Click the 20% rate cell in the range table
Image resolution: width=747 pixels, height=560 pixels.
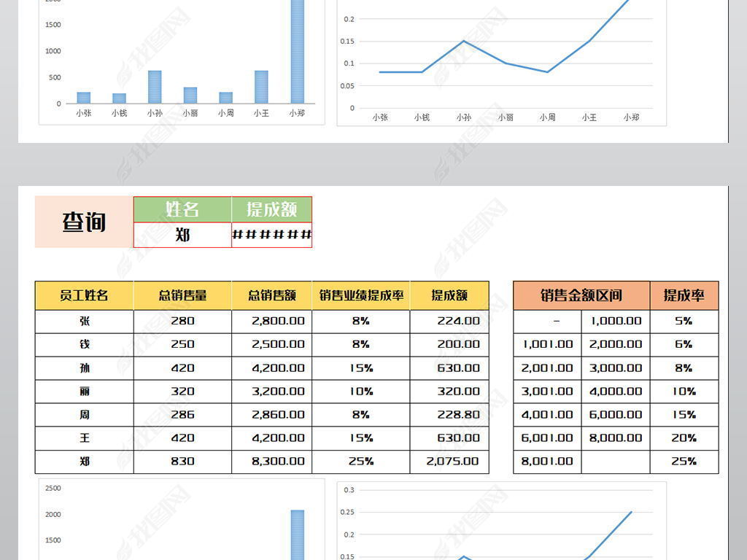click(684, 438)
